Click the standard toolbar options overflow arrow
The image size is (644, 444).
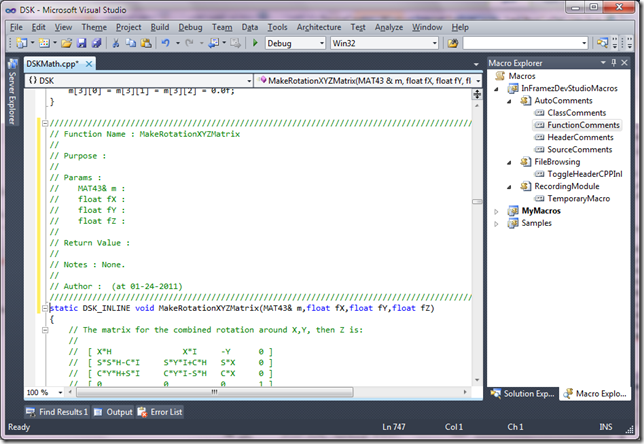[615, 43]
